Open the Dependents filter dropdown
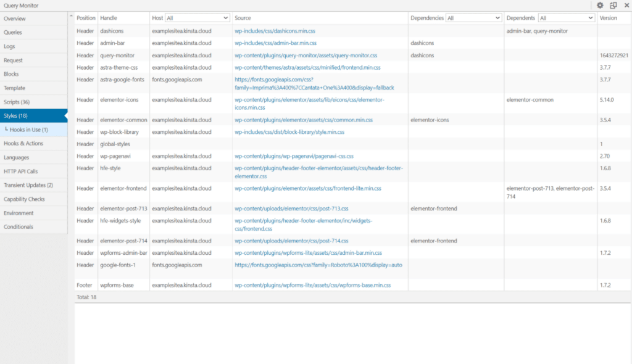The width and height of the screenshot is (632, 364). [x=566, y=18]
